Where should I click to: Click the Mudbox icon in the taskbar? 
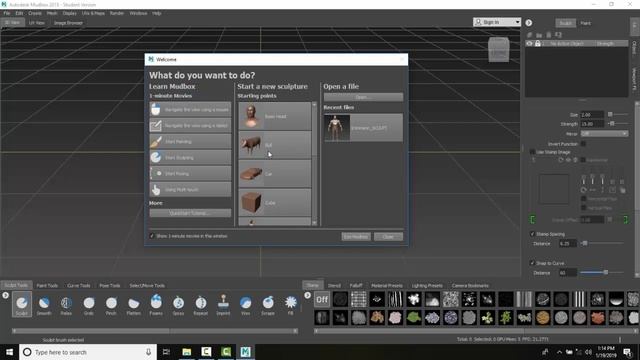(245, 352)
